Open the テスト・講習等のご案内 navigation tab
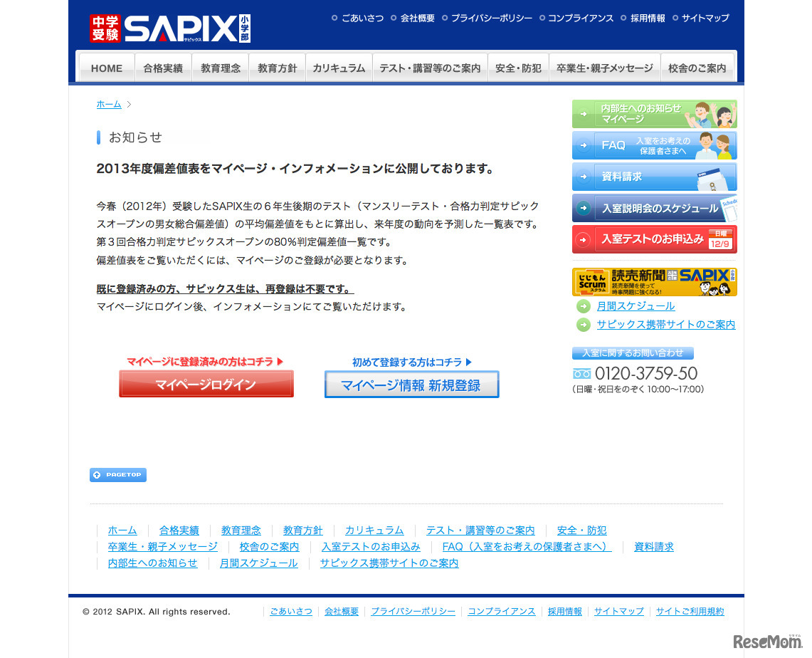This screenshot has width=812, height=658. (431, 68)
